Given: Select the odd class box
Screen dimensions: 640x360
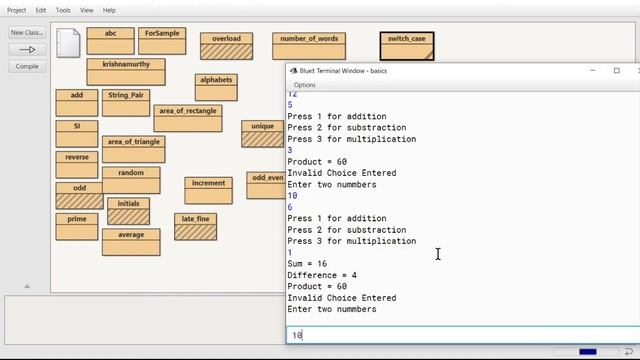Looking at the screenshot, I should click(80, 196).
